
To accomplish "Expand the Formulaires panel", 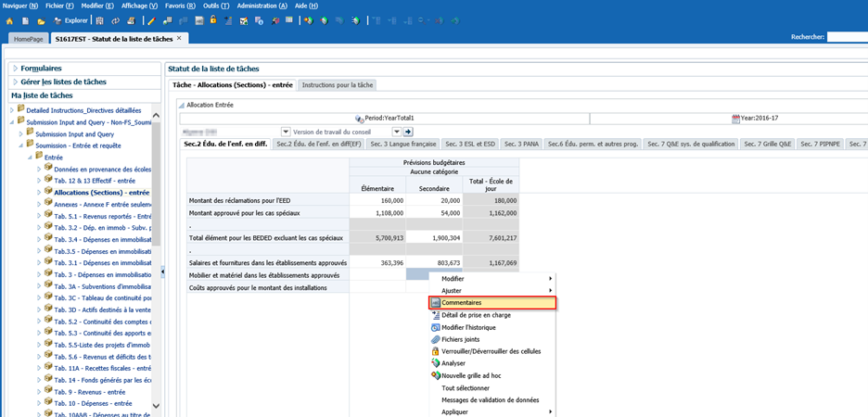I will [x=41, y=69].
